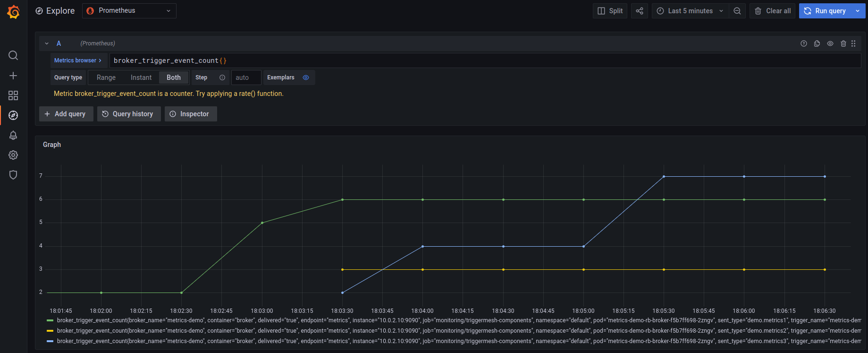Open the Server Admin shield sidebar icon
This screenshot has height=353, width=868.
coord(13,175)
